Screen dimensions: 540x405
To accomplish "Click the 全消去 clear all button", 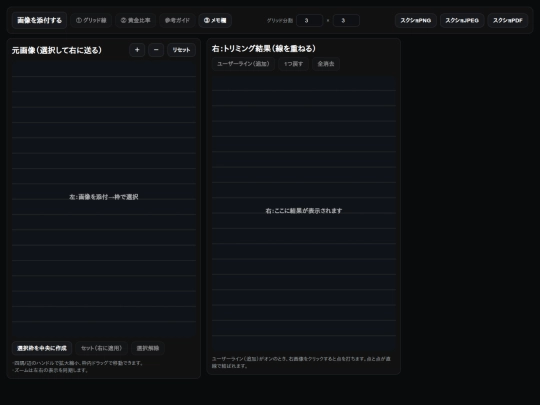I will pos(326,64).
